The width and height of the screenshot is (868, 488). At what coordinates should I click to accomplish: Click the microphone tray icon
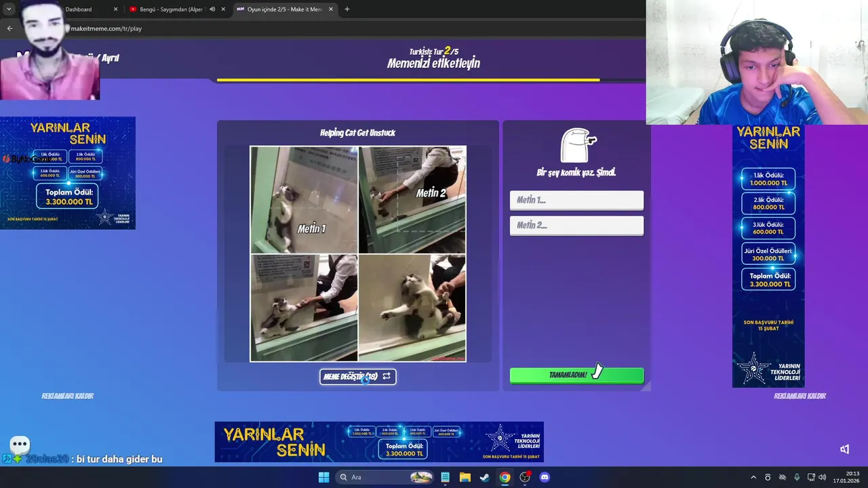(x=797, y=477)
